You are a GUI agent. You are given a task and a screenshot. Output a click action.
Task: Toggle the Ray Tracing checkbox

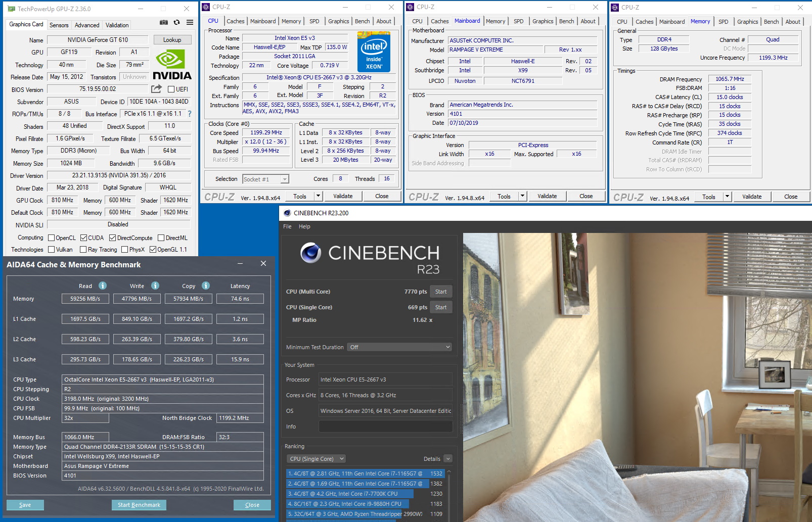(83, 250)
